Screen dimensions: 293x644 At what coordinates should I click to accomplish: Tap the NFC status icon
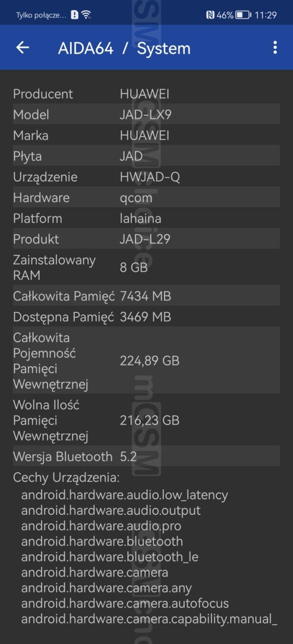click(210, 15)
